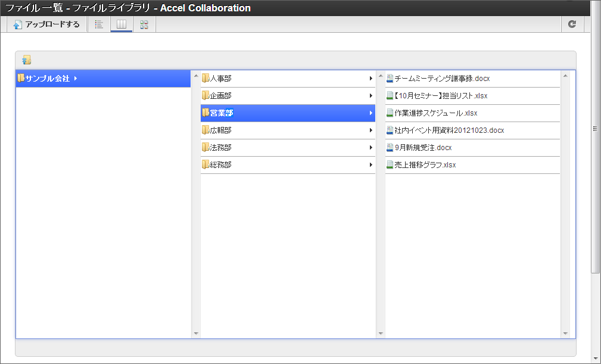Open 社内イベント用資料20121023.docx file
601x364 pixels.
click(472, 130)
